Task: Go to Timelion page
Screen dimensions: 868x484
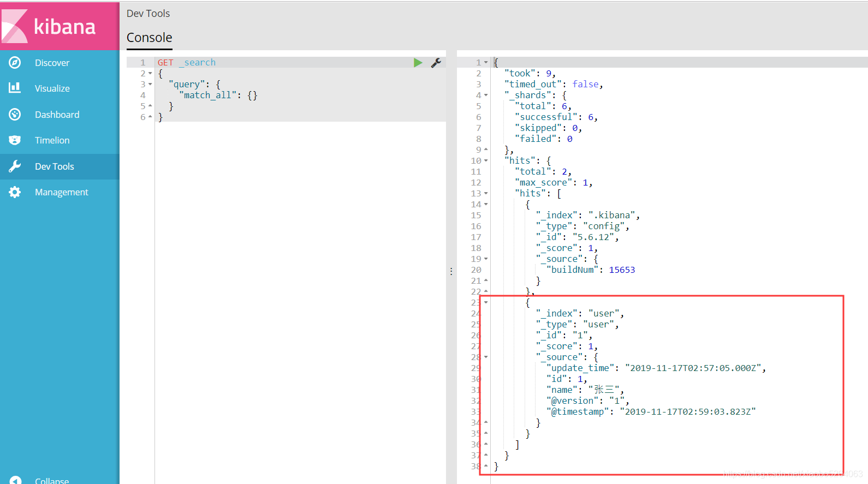Action: 52,140
